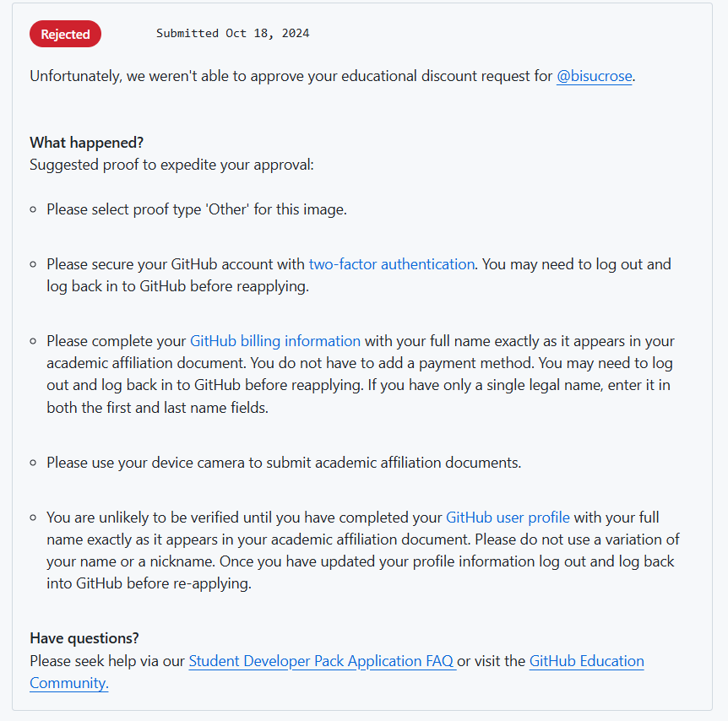Open the GitHub billing information link
Image resolution: width=728 pixels, height=721 pixels.
pos(274,341)
